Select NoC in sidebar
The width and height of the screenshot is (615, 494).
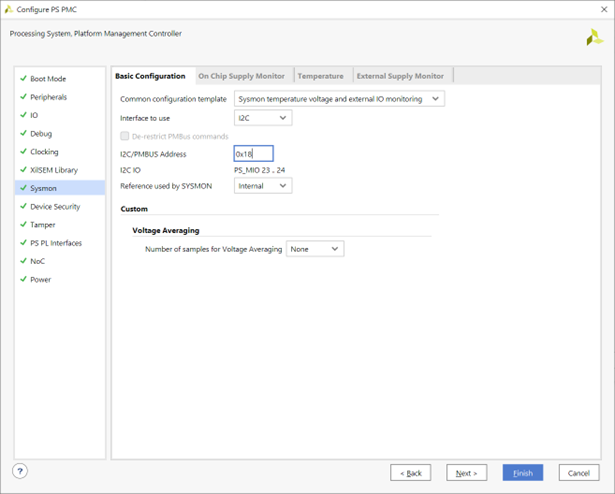(x=60, y=261)
